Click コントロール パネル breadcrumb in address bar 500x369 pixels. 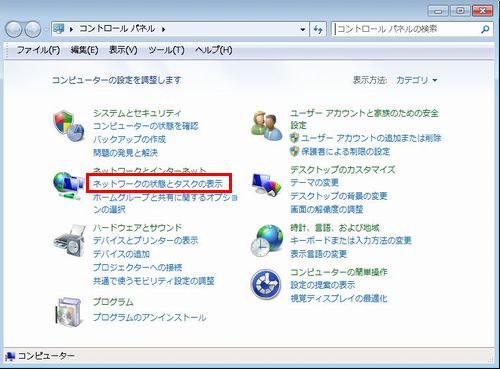[117, 29]
